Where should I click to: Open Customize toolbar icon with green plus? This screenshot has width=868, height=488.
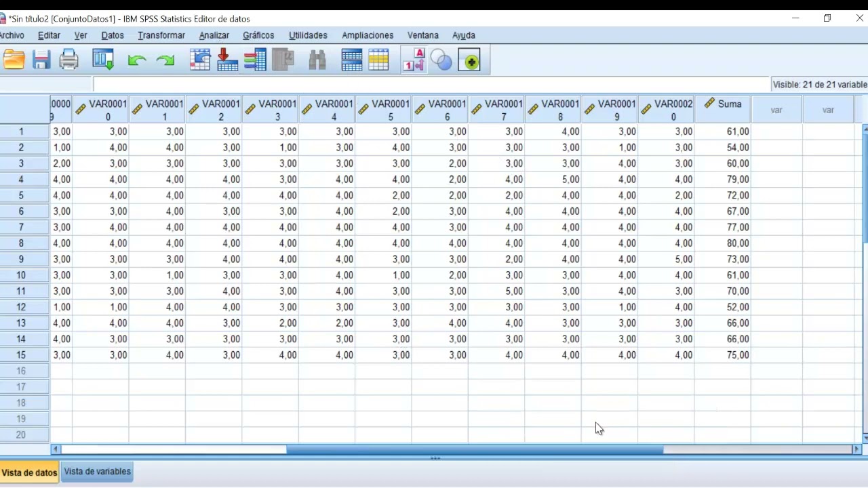[x=469, y=60]
